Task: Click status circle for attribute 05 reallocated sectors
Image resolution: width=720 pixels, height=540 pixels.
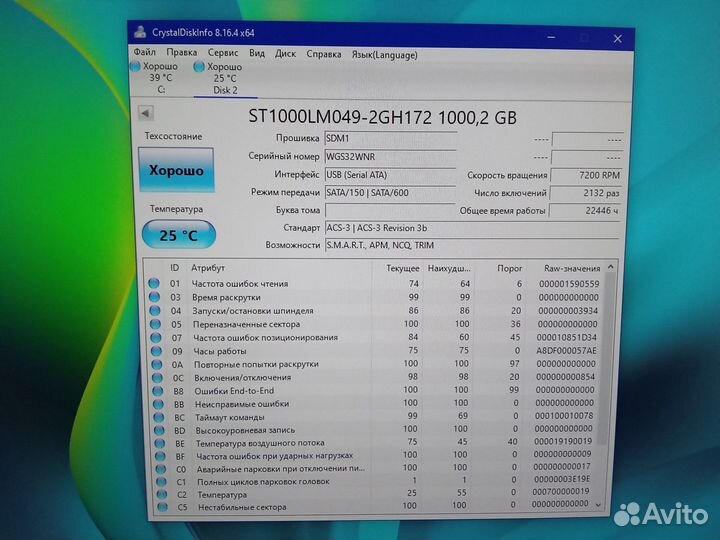Action: (x=154, y=324)
